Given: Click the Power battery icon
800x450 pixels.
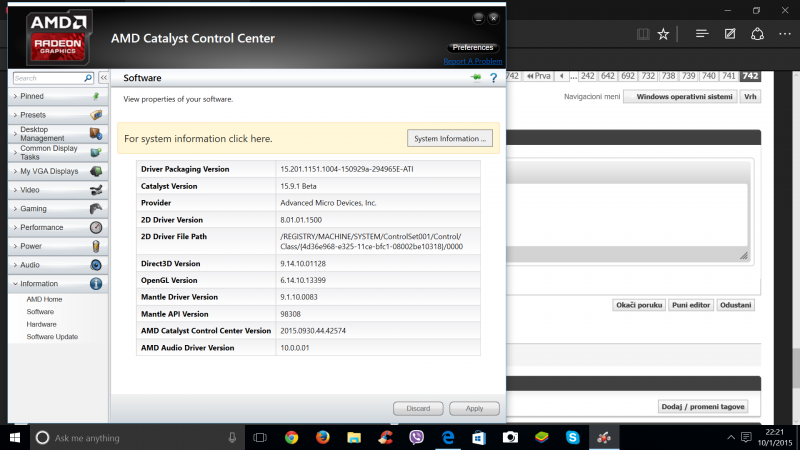Looking at the screenshot, I should tap(96, 246).
